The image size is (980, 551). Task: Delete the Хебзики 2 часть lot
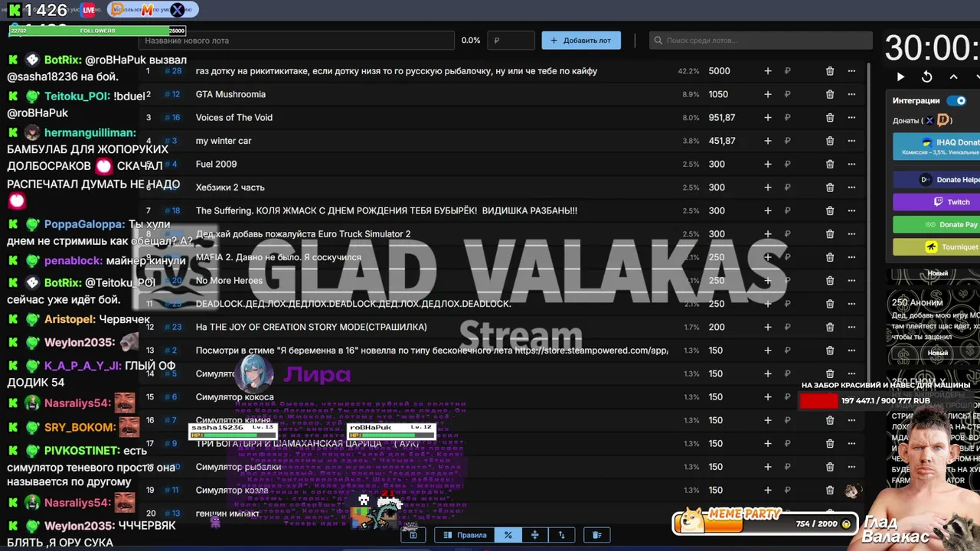tap(830, 187)
